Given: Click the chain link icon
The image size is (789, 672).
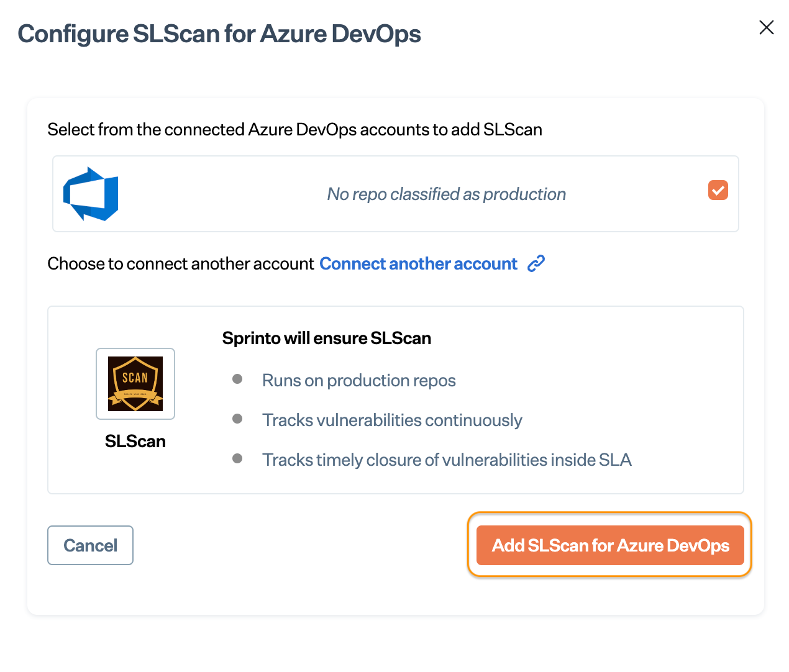Looking at the screenshot, I should point(536,264).
